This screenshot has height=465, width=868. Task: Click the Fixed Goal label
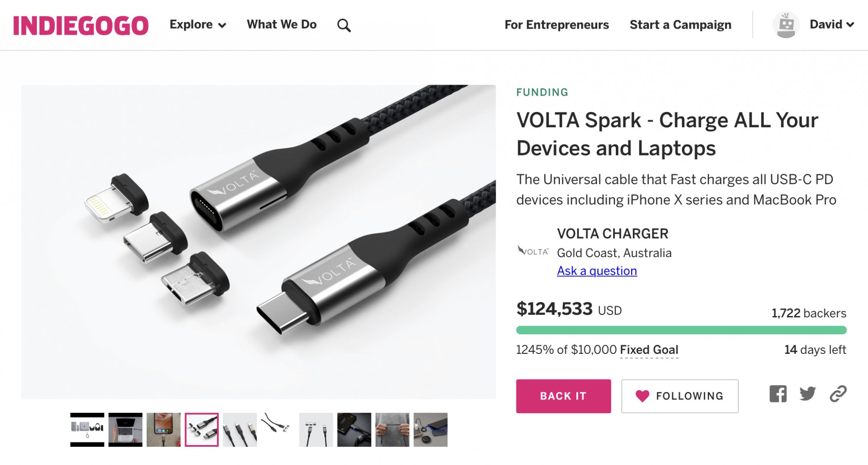click(649, 350)
